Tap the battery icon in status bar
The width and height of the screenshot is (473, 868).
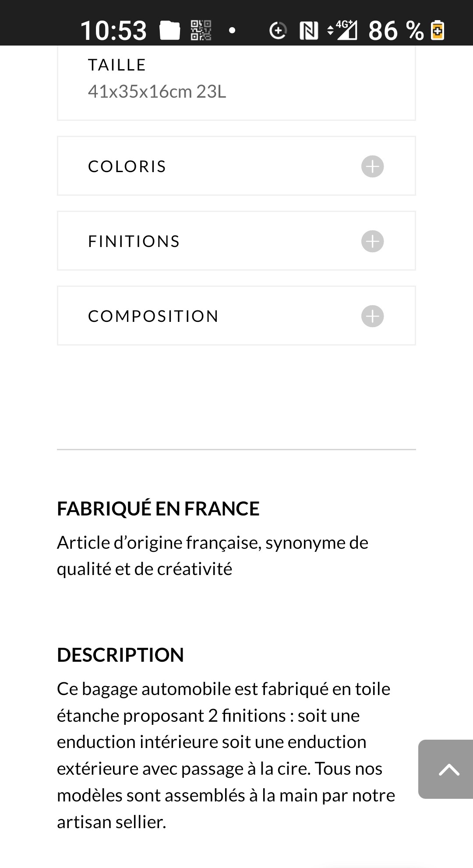(x=438, y=31)
